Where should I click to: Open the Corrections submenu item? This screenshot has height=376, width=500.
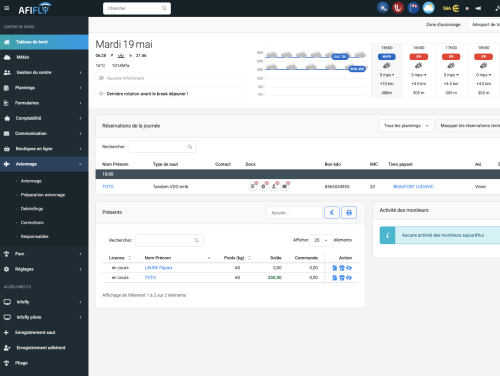tap(32, 223)
